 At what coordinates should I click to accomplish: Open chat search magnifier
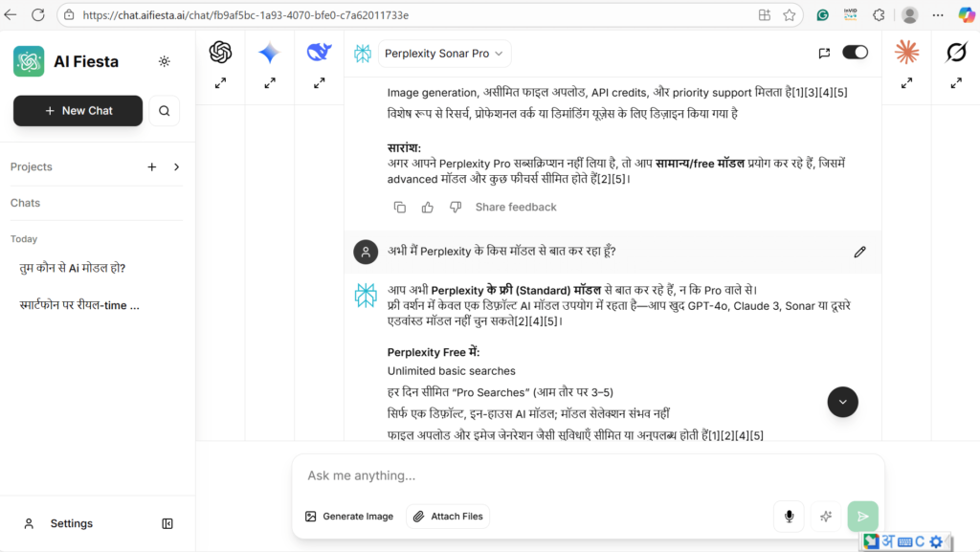(x=165, y=111)
